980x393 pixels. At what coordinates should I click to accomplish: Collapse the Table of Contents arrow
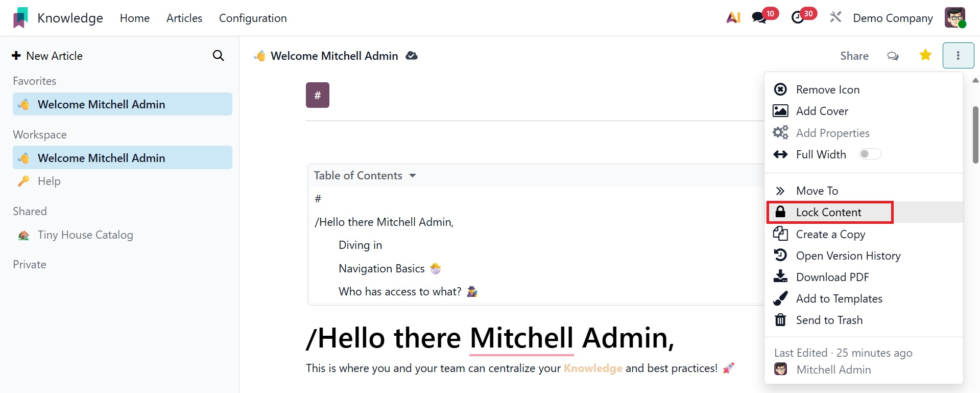pyautogui.click(x=413, y=176)
